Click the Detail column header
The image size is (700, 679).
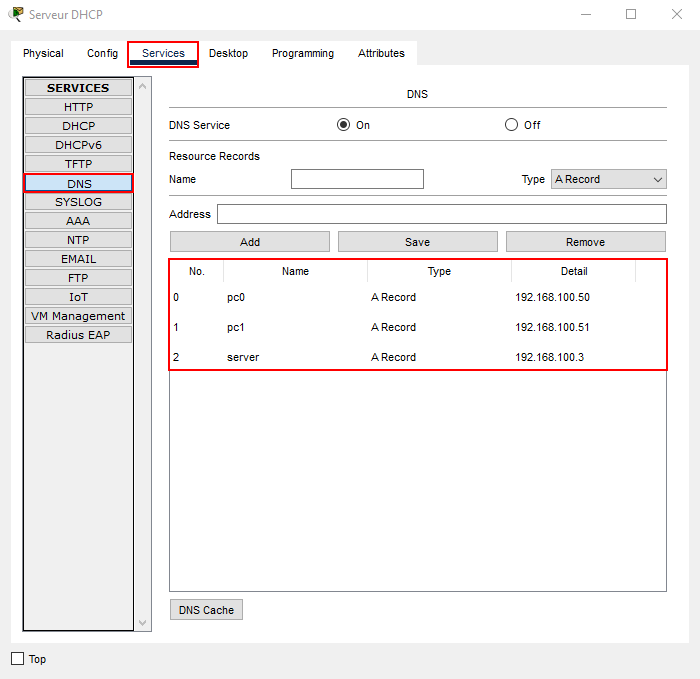pos(574,271)
